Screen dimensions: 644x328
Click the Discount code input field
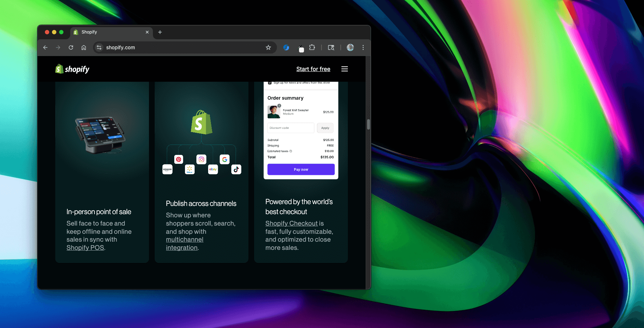click(291, 128)
